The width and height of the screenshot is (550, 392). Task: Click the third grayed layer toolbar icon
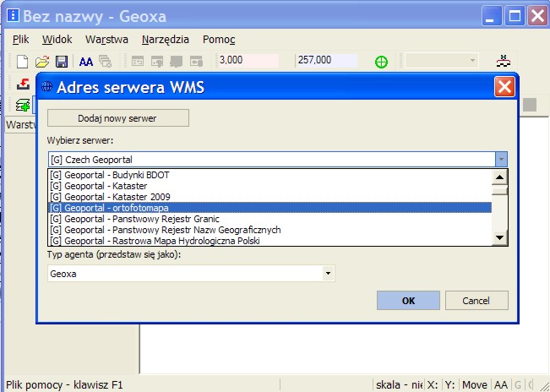pos(177,62)
